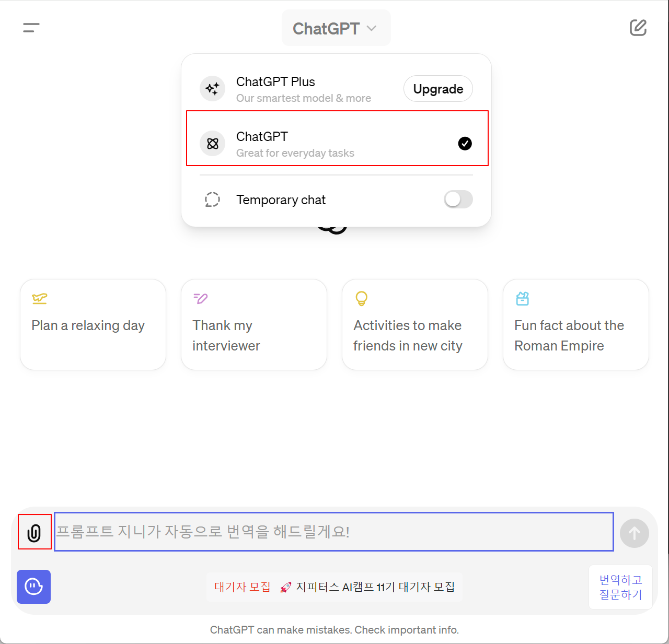Click the message prompt input field
Image resolution: width=669 pixels, height=644 pixels.
pyautogui.click(x=334, y=532)
